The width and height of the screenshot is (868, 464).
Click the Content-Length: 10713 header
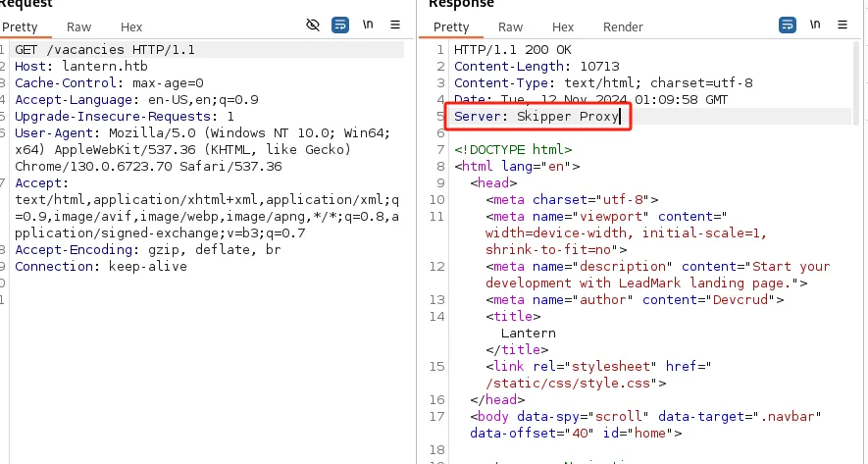(x=536, y=67)
